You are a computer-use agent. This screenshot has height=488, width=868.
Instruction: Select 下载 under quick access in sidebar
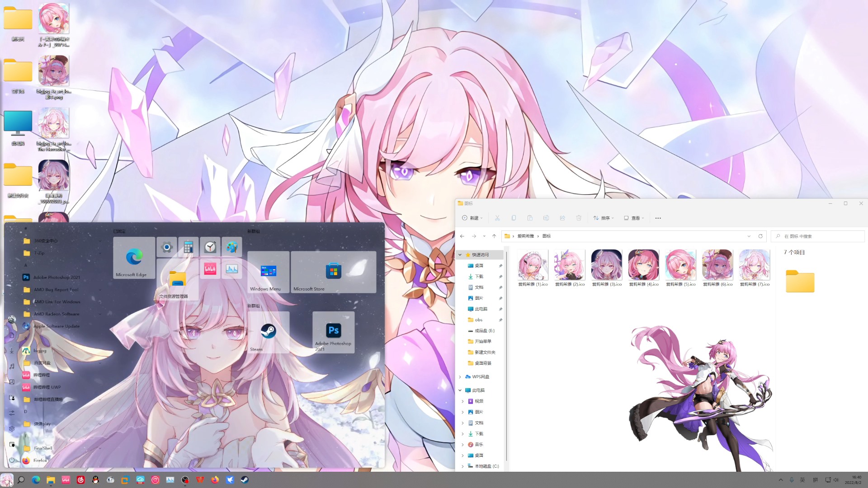coord(479,277)
